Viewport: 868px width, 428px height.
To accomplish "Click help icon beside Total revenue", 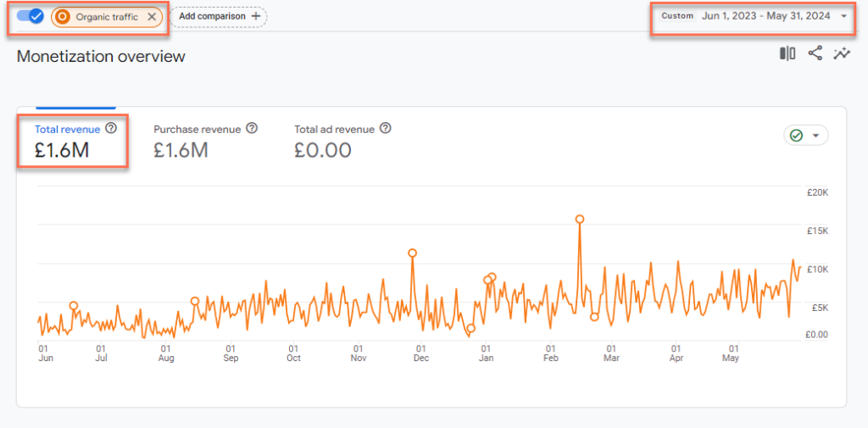I will [x=111, y=129].
